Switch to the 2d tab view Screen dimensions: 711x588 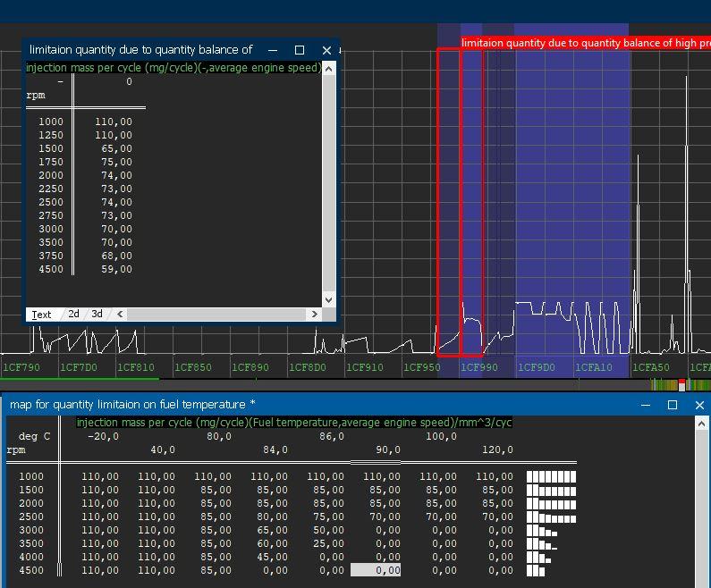point(73,314)
